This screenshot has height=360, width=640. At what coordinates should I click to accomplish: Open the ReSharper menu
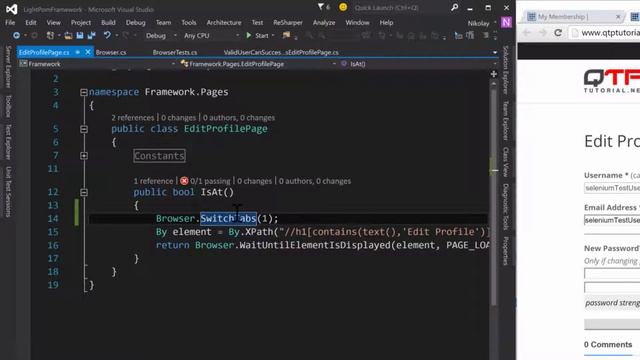click(x=288, y=22)
